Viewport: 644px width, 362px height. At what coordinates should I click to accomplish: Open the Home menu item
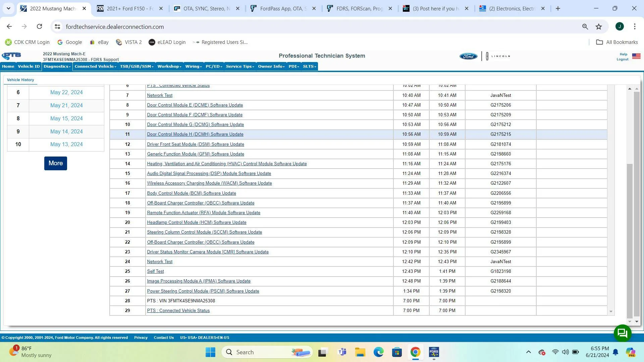coord(8,66)
